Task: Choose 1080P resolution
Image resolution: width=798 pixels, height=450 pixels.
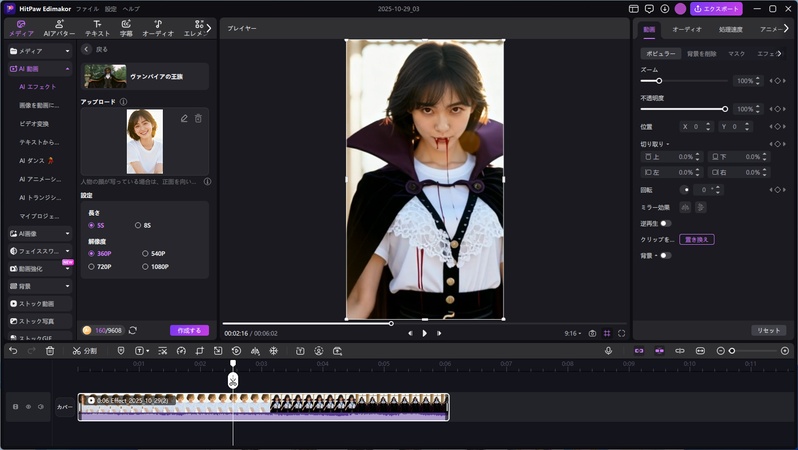Action: 155,266
